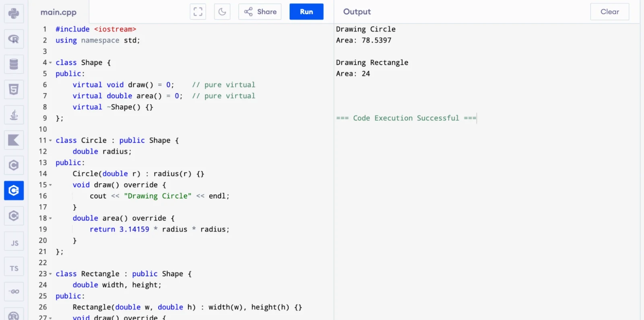Place cursor on 'using namespace std;' line
This screenshot has height=320, width=644.
98,40
